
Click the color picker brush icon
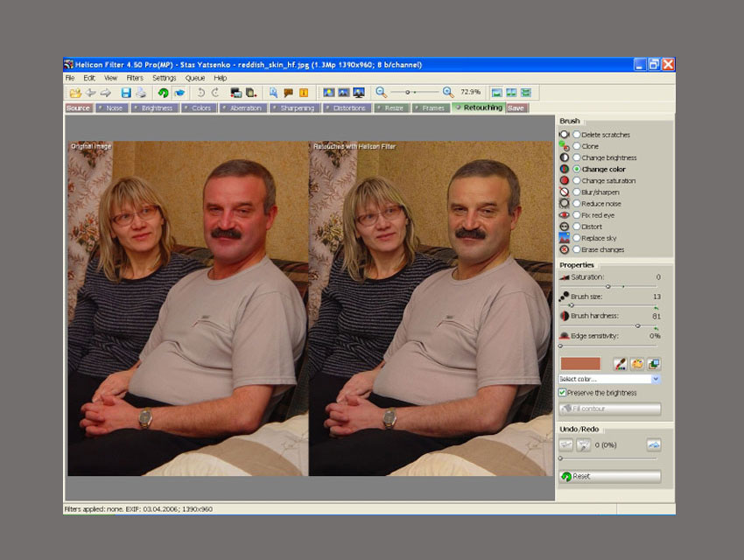621,364
